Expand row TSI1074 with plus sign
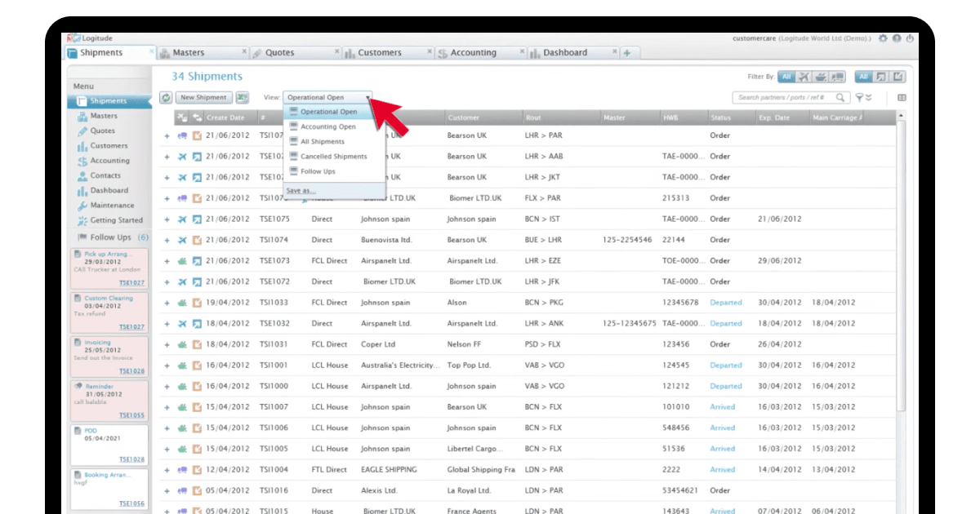980x514 pixels. (x=167, y=240)
